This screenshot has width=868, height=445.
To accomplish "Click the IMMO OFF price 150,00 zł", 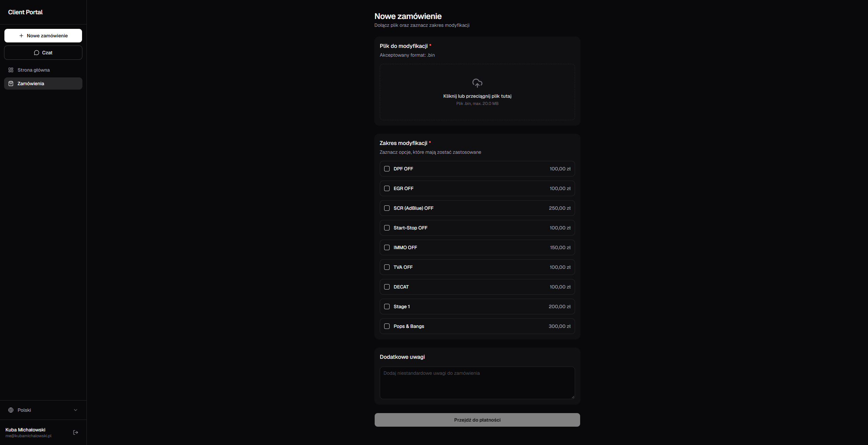I will pos(560,247).
